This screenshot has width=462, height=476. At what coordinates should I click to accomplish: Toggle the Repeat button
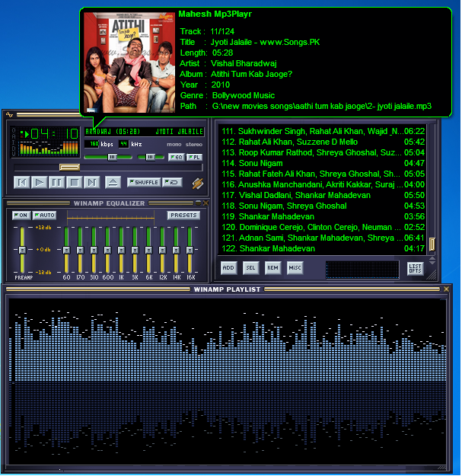(172, 182)
